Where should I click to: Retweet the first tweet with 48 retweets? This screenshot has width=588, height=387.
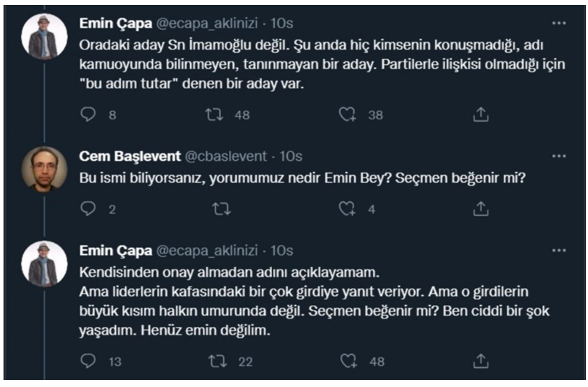click(214, 114)
